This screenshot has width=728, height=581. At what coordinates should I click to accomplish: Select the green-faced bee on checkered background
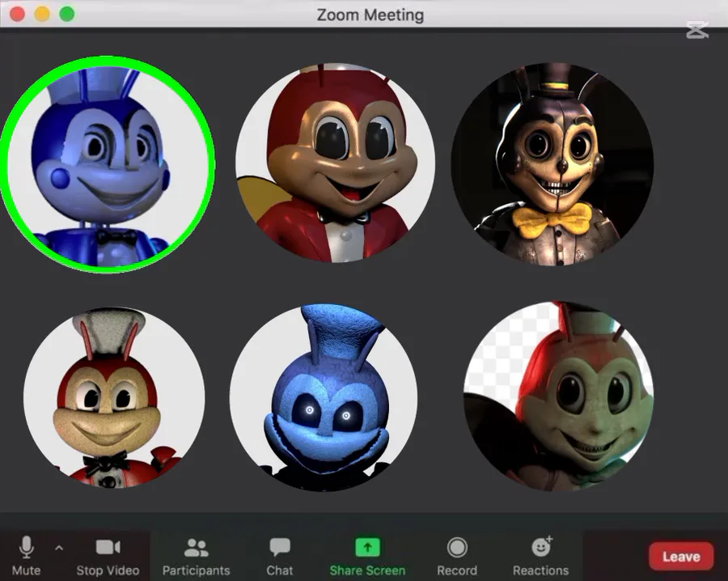click(x=558, y=397)
